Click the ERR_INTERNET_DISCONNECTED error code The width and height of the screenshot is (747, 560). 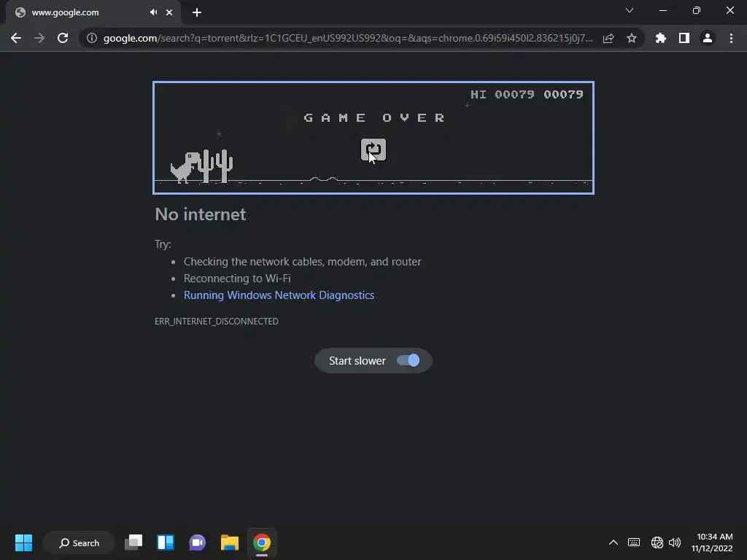216,322
